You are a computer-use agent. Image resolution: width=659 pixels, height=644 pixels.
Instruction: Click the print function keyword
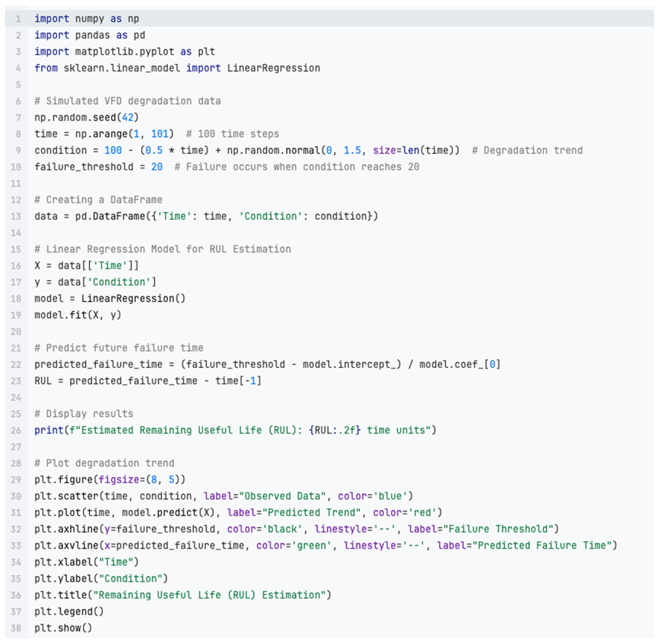click(x=49, y=430)
